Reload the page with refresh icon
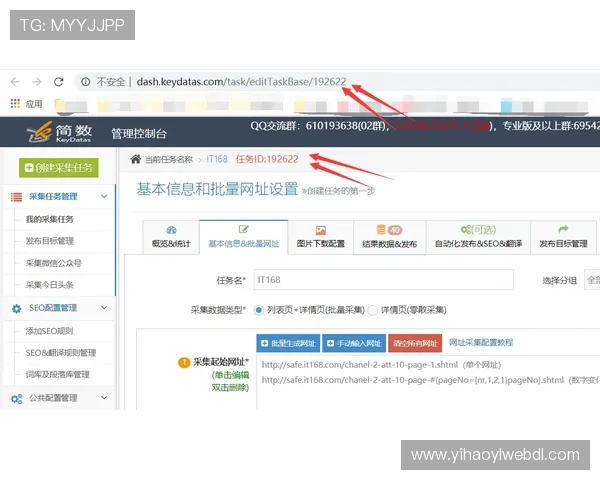 pyautogui.click(x=59, y=82)
